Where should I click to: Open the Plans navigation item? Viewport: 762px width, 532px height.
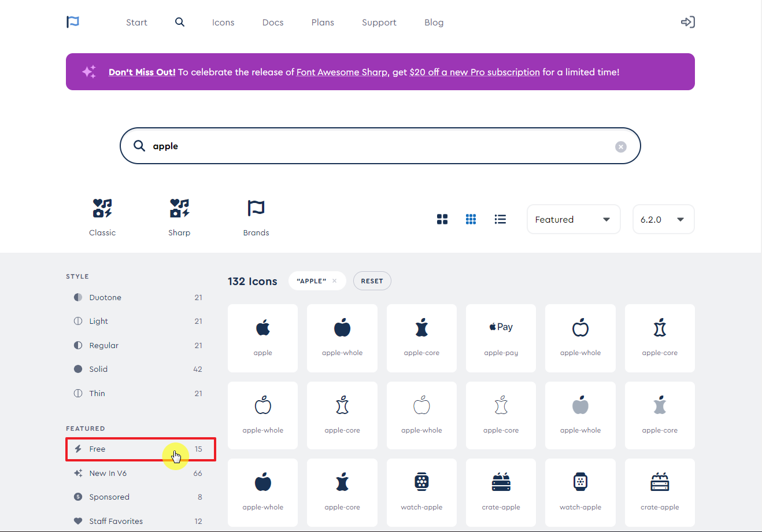coord(323,23)
